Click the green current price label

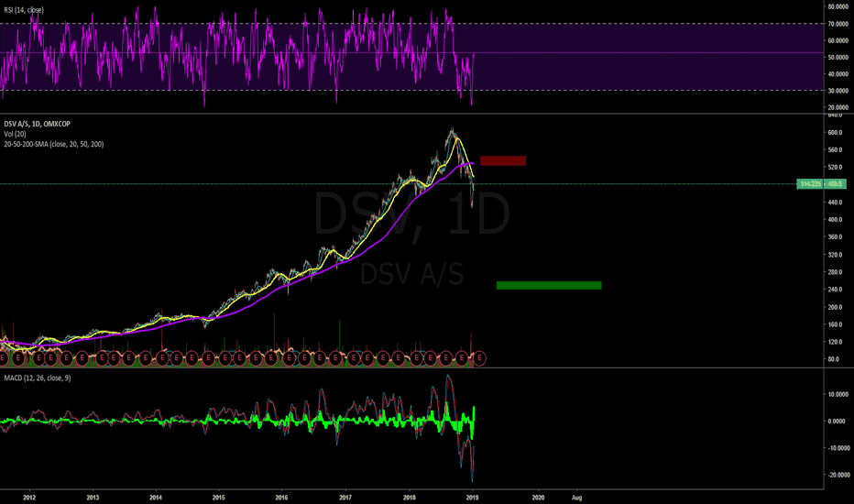coord(821,184)
